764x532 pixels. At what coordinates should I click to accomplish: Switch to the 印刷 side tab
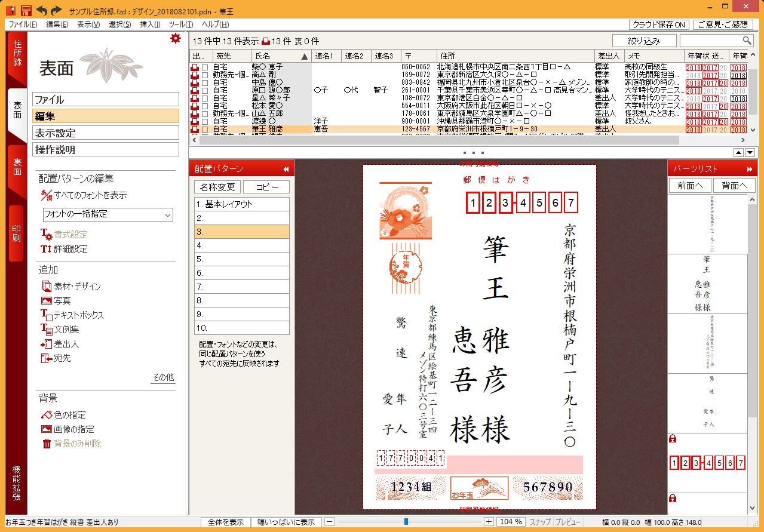(x=17, y=233)
